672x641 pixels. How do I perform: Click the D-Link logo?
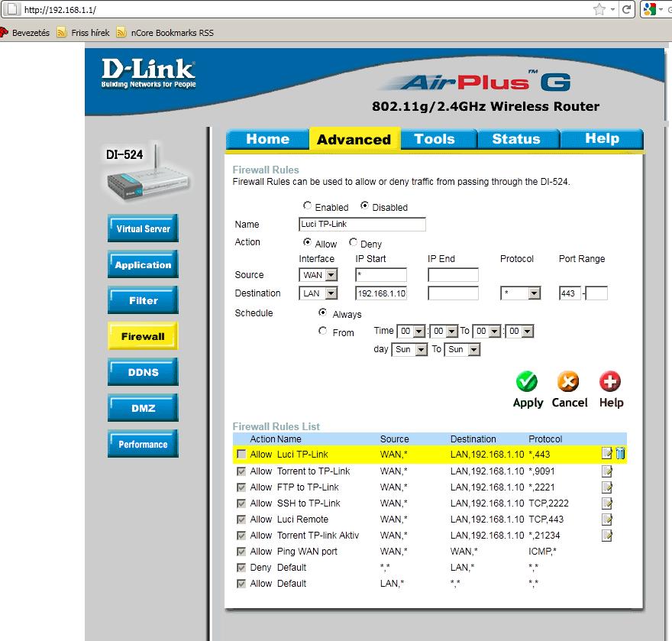pyautogui.click(x=148, y=73)
